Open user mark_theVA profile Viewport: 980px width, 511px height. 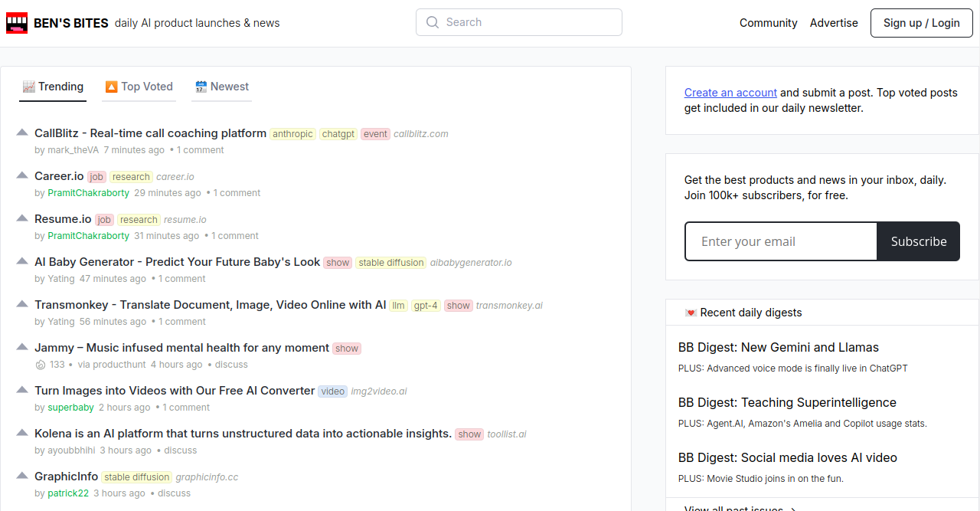pyautogui.click(x=73, y=150)
